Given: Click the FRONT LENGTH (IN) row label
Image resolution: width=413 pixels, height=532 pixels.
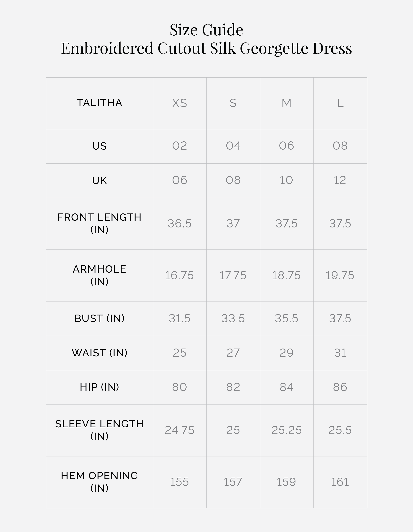Looking at the screenshot, I should click(100, 223).
